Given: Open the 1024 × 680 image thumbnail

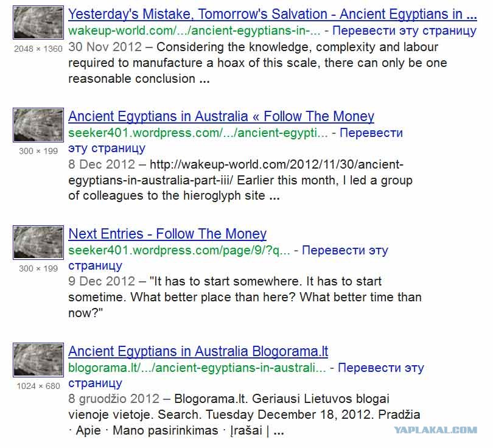Looking at the screenshot, I should click(x=38, y=360).
